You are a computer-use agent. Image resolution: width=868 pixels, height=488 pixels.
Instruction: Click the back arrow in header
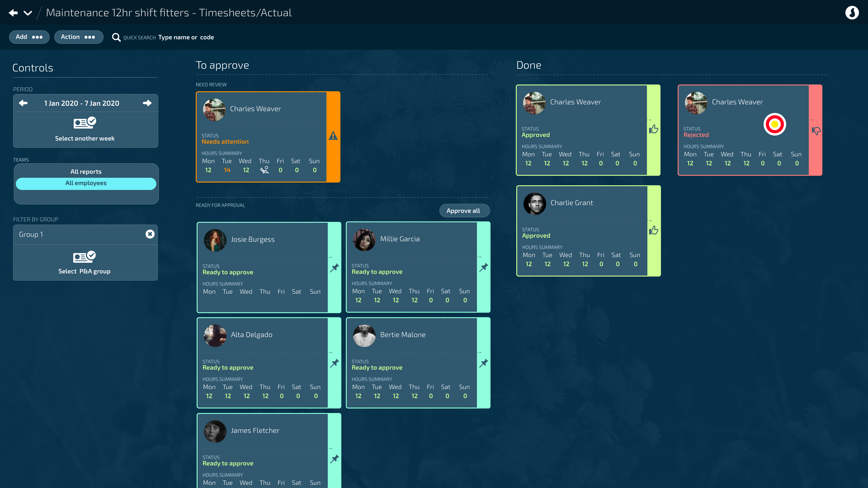point(13,13)
